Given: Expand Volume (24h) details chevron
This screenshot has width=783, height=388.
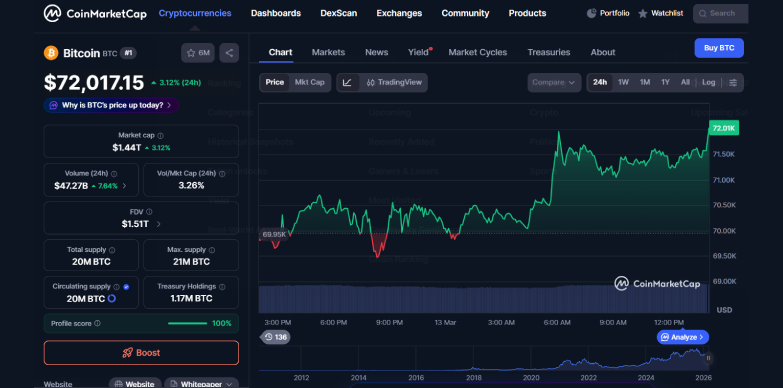Looking at the screenshot, I should coord(124,186).
